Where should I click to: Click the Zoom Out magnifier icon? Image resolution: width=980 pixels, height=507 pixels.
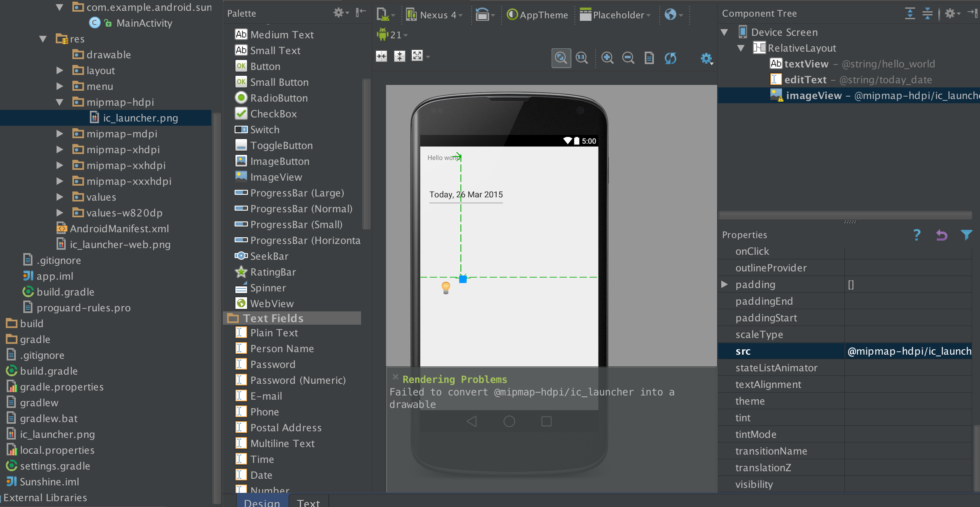(x=628, y=58)
